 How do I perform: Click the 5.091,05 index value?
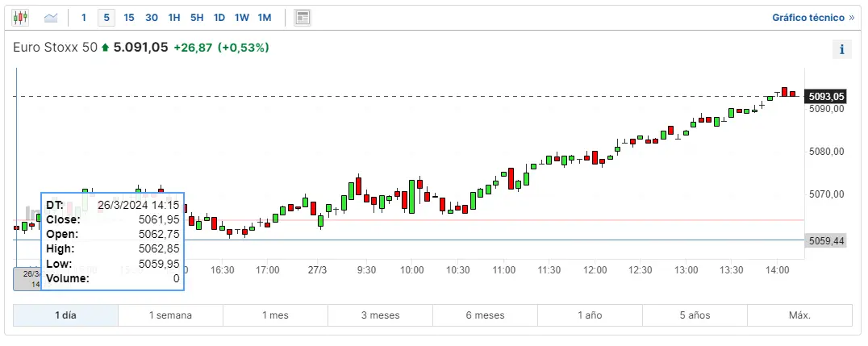[x=140, y=48]
